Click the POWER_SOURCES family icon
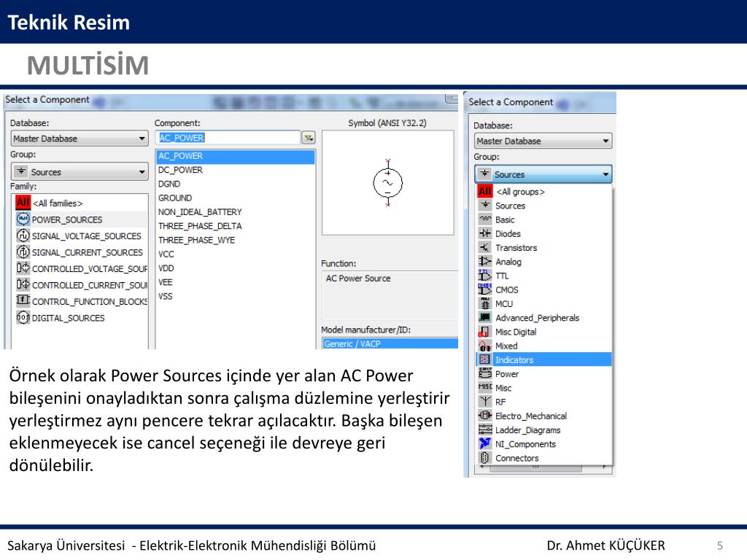The height and width of the screenshot is (560, 747). (x=23, y=219)
